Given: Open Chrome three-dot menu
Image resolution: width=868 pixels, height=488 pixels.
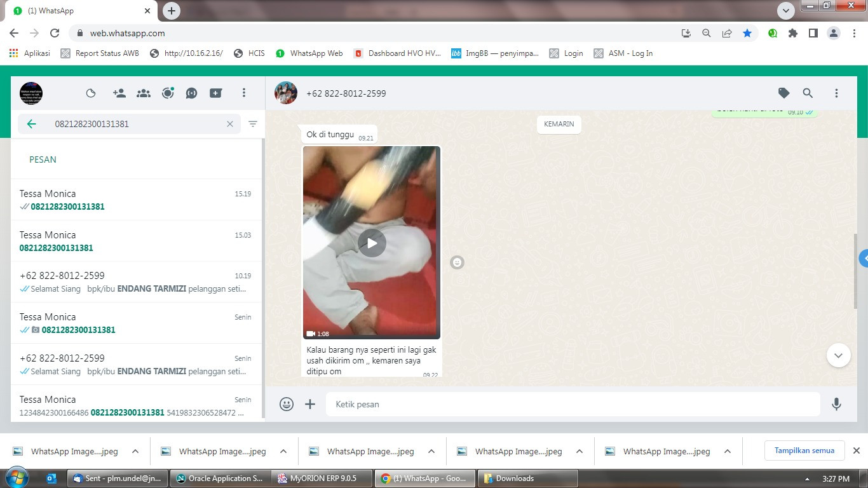Looking at the screenshot, I should click(x=854, y=33).
